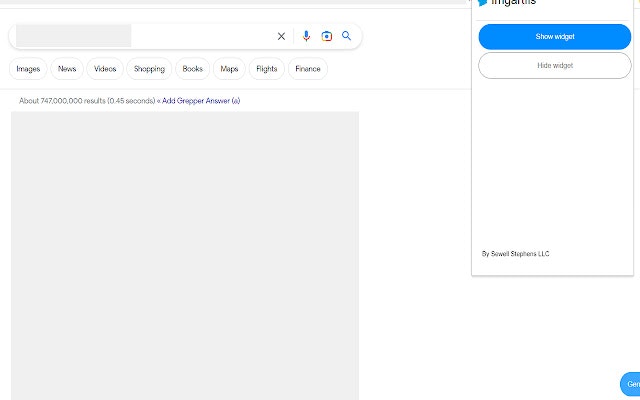Screen dimensions: 640x400
Task: Clear the search box with the X icon
Action: (x=281, y=36)
